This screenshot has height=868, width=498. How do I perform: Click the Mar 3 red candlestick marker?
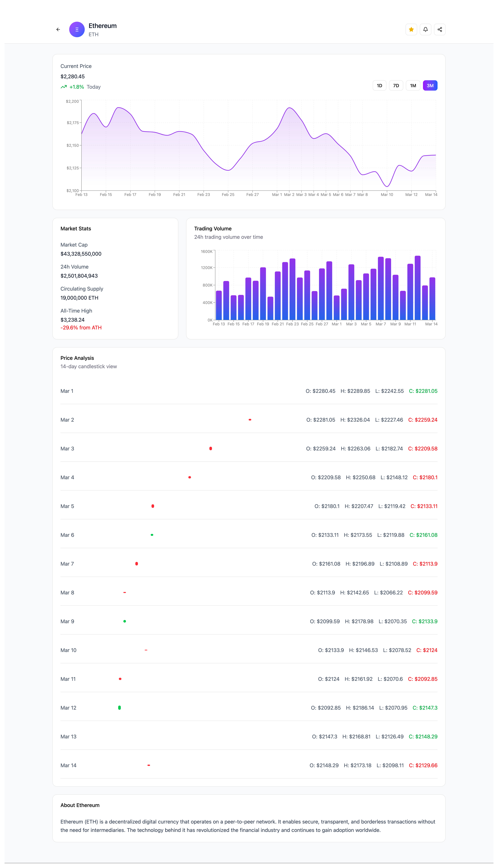pos(211,448)
